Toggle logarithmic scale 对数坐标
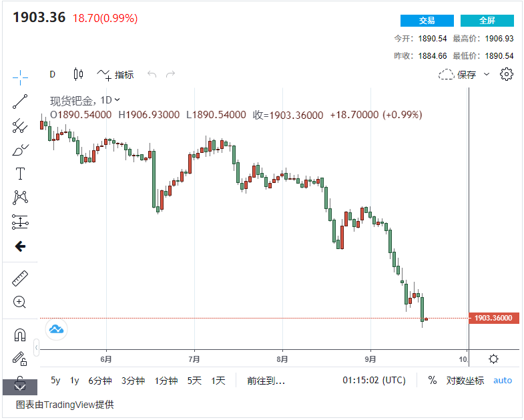Image resolution: width=524 pixels, height=420 pixels. pos(465,380)
